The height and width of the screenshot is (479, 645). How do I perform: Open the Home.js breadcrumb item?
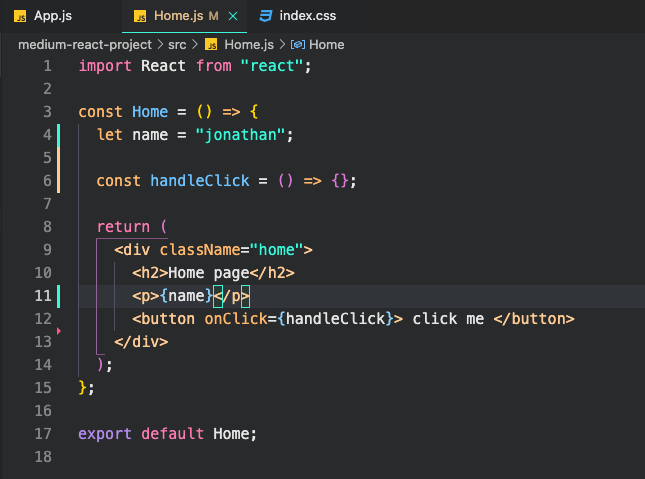click(249, 44)
